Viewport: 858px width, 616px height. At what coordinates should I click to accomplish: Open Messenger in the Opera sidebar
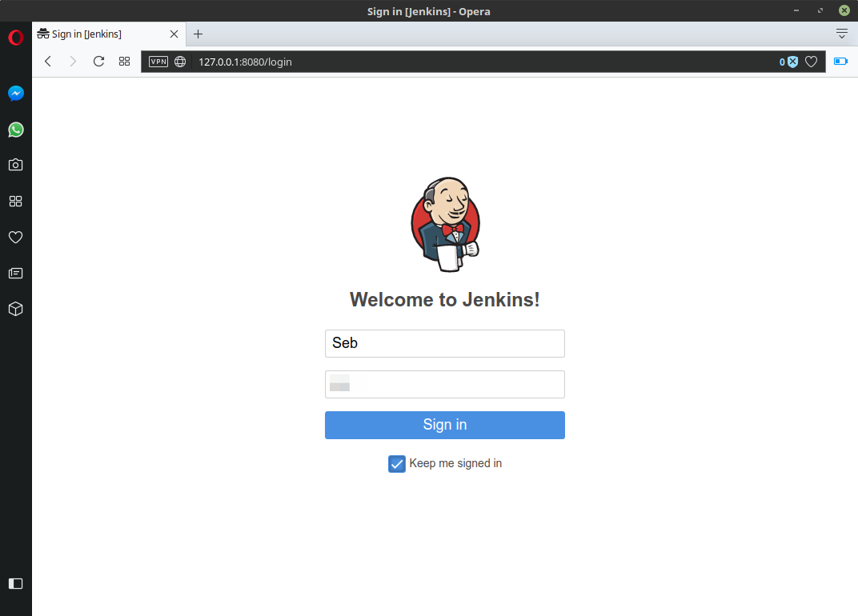[x=16, y=94]
